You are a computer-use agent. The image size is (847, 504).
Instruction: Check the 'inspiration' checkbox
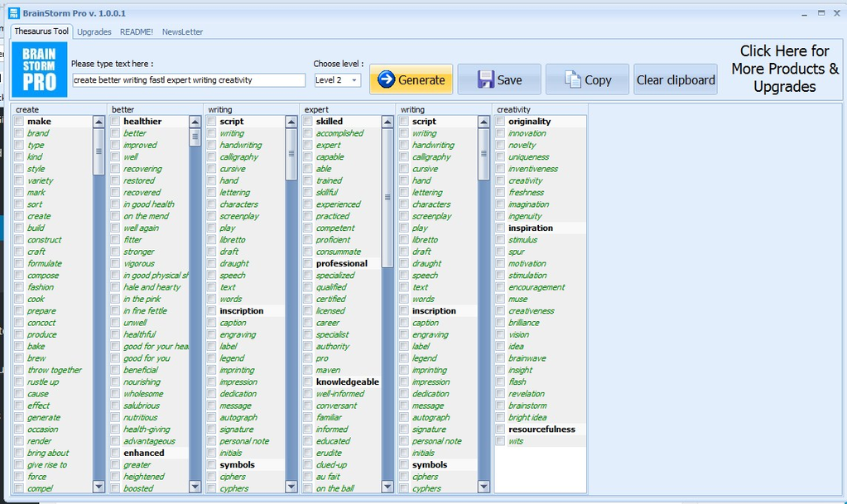(501, 228)
